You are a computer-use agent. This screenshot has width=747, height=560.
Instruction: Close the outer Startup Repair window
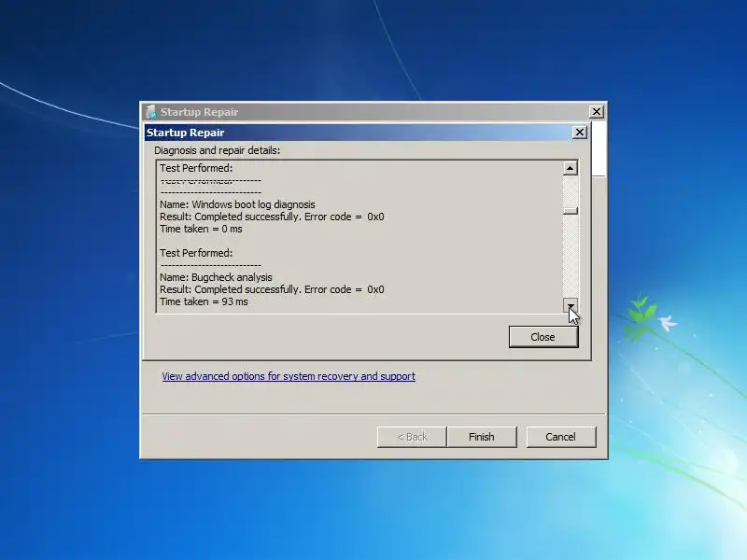click(596, 112)
